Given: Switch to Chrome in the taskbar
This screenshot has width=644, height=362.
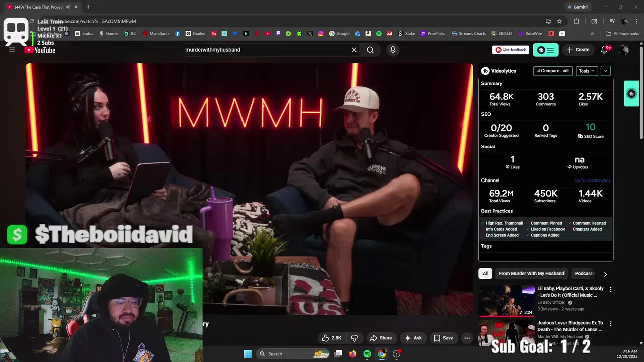Looking at the screenshot, I should pos(382,354).
